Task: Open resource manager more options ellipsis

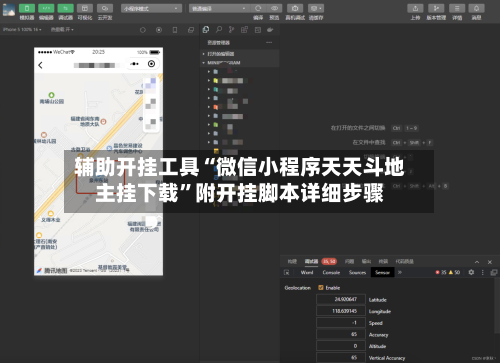Action: point(269,42)
